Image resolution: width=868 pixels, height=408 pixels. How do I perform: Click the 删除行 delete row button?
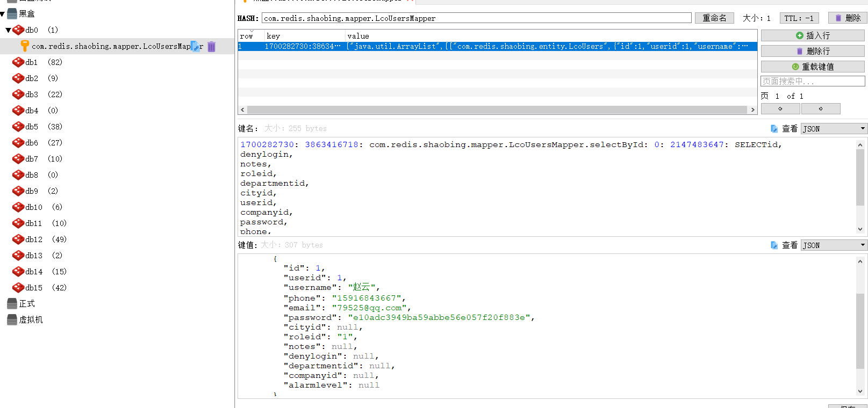(813, 51)
